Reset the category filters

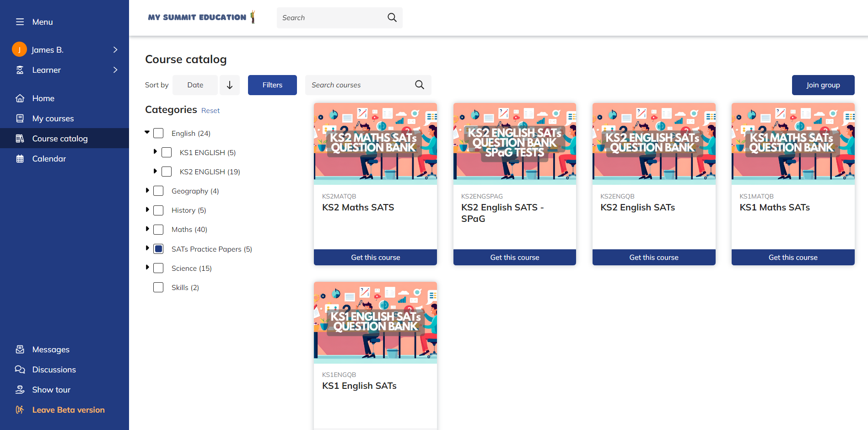pos(210,111)
